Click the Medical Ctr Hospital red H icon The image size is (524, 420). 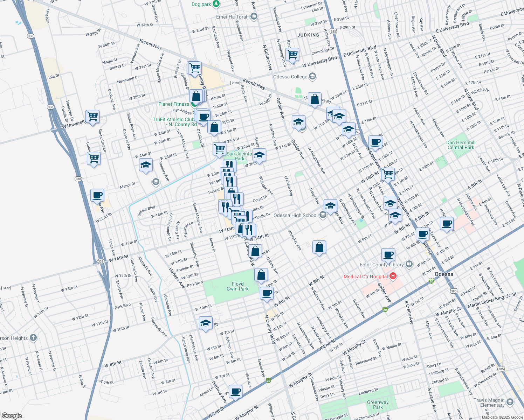tap(393, 276)
